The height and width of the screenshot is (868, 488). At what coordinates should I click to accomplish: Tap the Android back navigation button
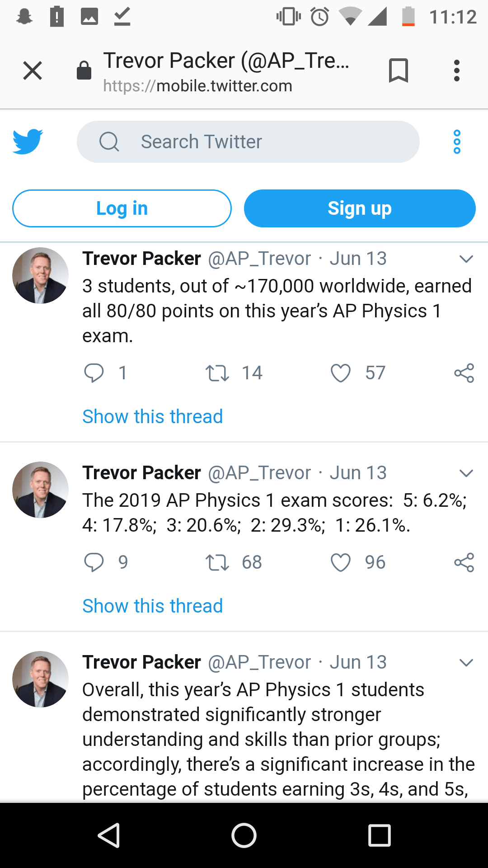coord(108,835)
